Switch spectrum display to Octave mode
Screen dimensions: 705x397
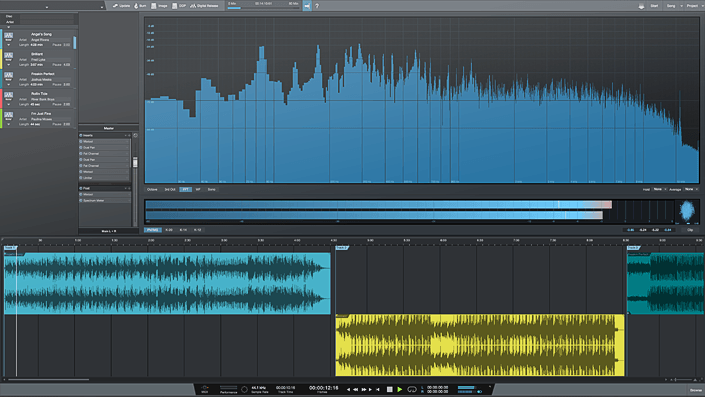click(x=152, y=189)
